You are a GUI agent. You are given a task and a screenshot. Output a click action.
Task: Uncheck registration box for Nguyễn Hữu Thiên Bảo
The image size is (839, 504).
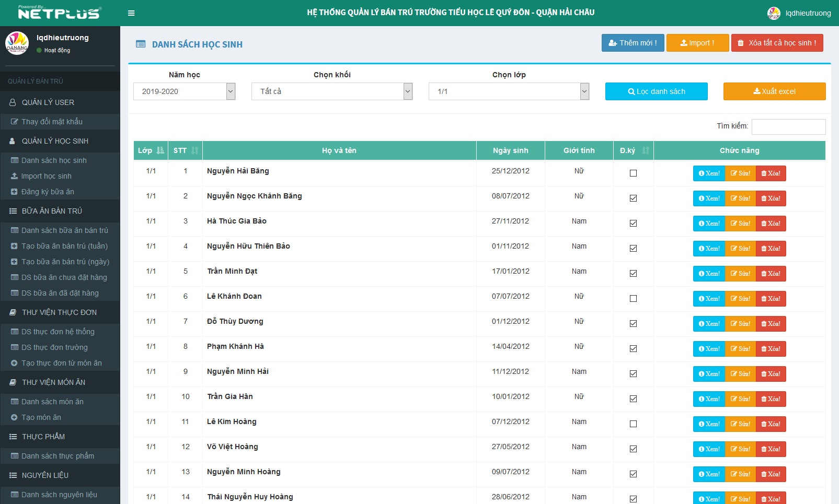pos(633,249)
